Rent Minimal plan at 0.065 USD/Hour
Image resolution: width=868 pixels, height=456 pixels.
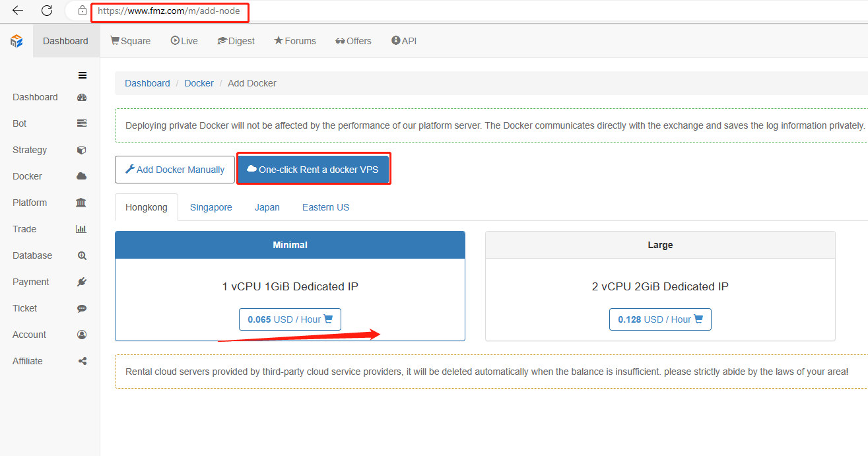tap(290, 319)
